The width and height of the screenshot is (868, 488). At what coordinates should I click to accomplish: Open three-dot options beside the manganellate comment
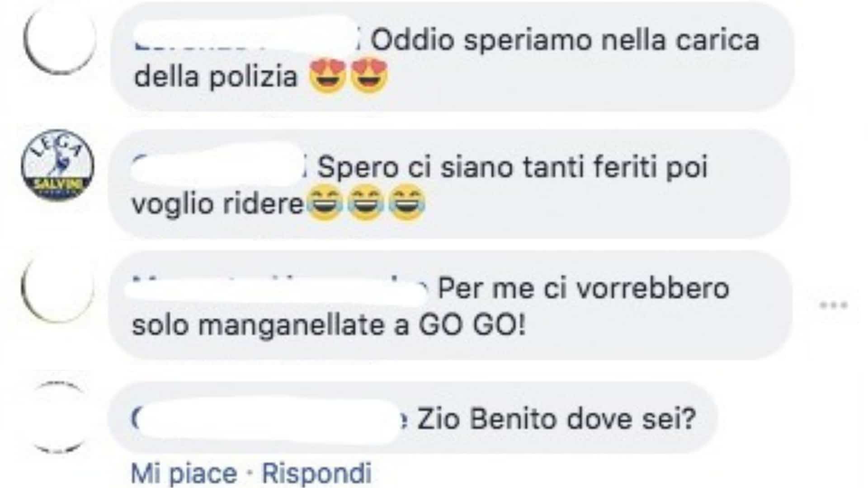(x=833, y=305)
